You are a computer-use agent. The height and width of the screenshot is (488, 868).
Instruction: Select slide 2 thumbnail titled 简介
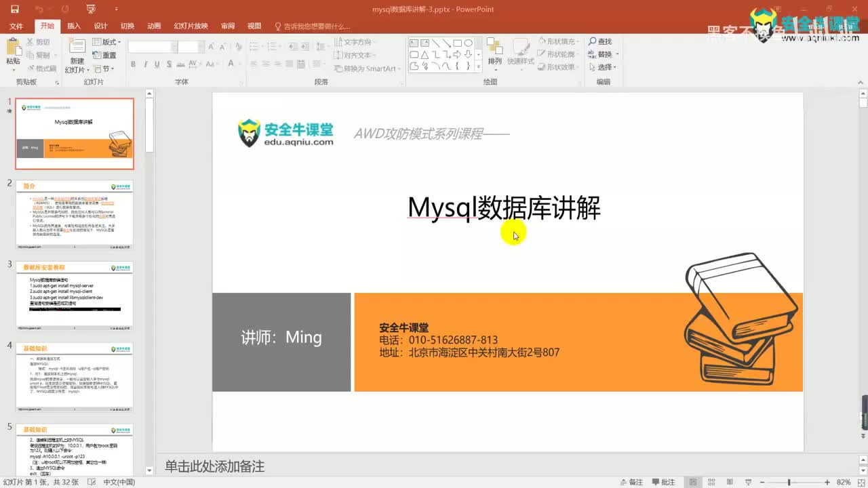coord(75,215)
